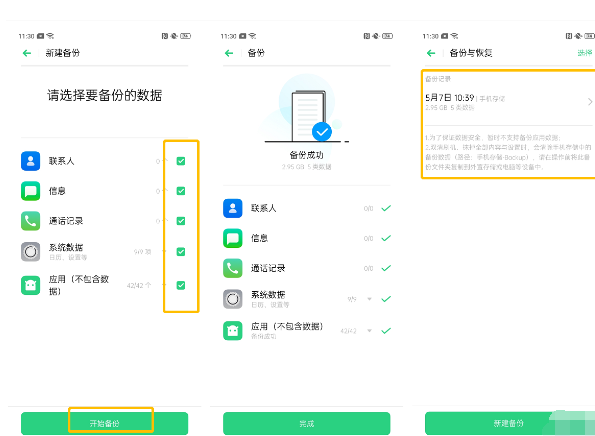Screen dimensions: 595x436
Task: Tap 信息 icon in 新建备份 list
Action: 30,191
